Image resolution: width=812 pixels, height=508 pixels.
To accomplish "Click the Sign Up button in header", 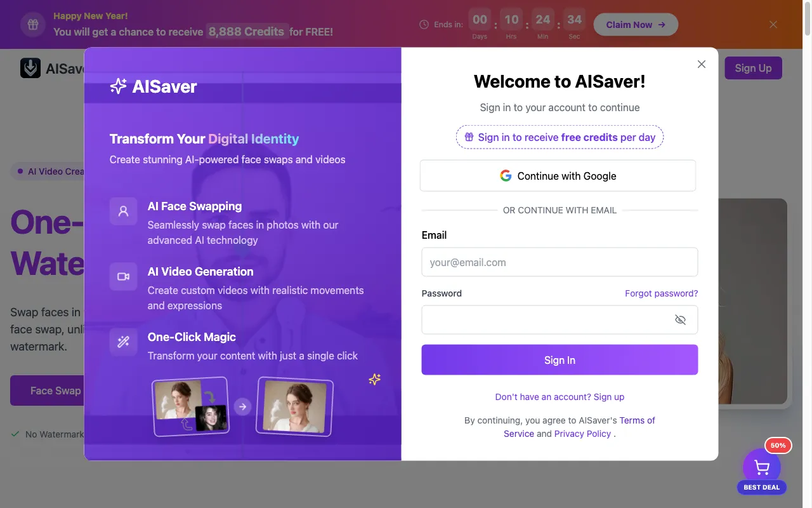I will tap(753, 68).
